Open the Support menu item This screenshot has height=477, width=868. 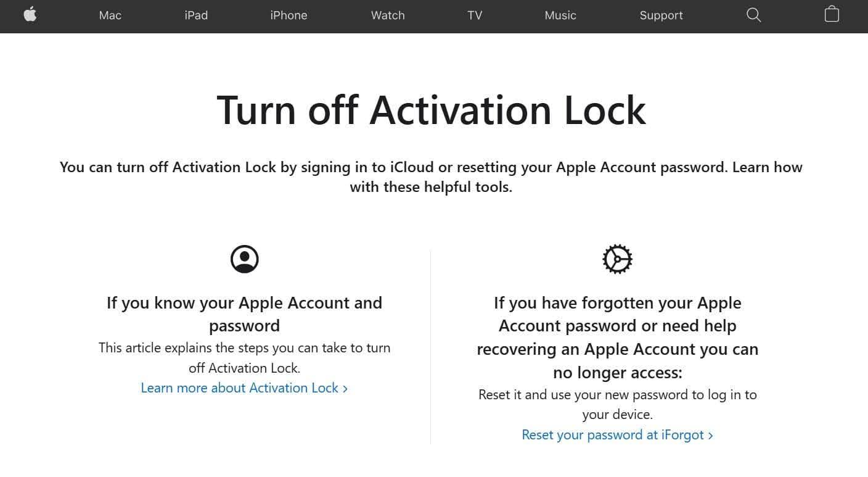tap(661, 15)
